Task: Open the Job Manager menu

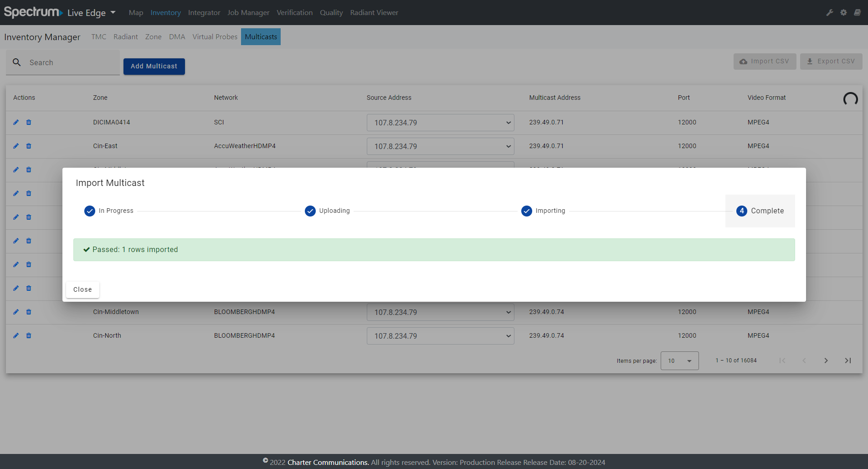Action: click(248, 13)
